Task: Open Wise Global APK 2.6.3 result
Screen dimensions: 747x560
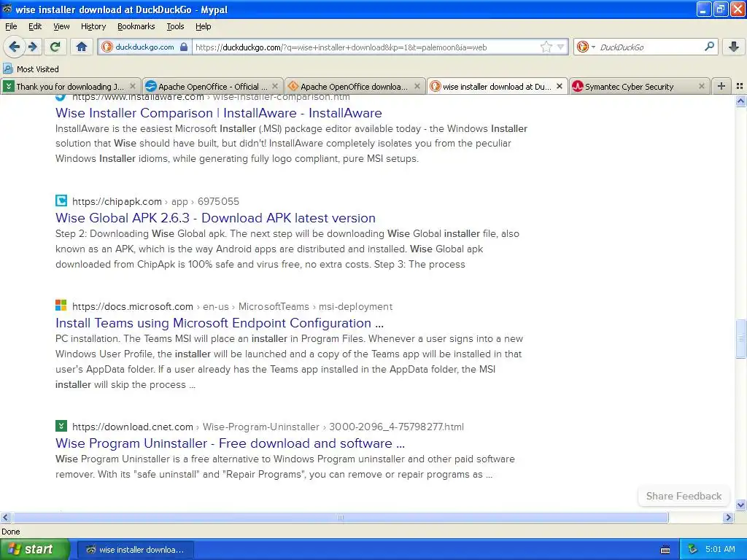Action: [x=215, y=217]
